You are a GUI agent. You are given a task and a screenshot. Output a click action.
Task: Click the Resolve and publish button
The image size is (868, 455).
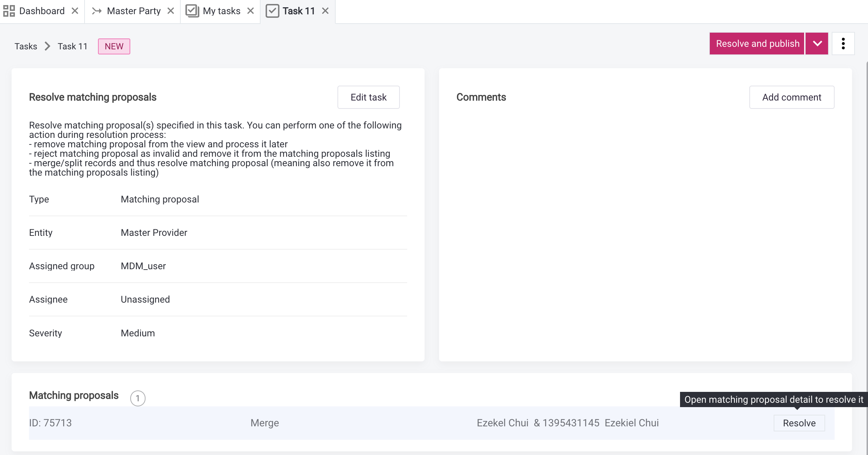pos(757,43)
